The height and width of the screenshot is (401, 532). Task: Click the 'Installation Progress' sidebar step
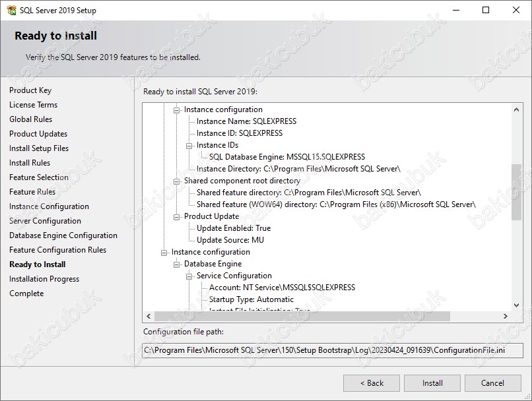click(44, 279)
